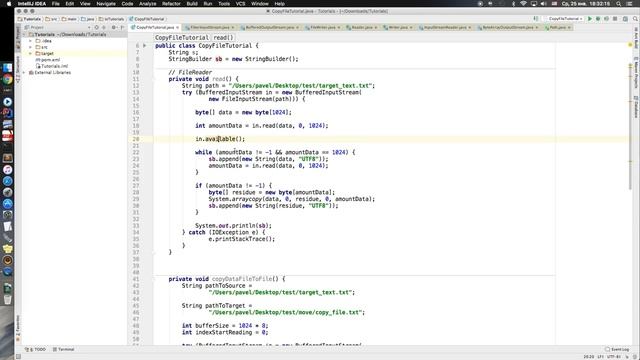This screenshot has height=360, width=640.
Task: Open the Event Log panel
Action: [617, 349]
